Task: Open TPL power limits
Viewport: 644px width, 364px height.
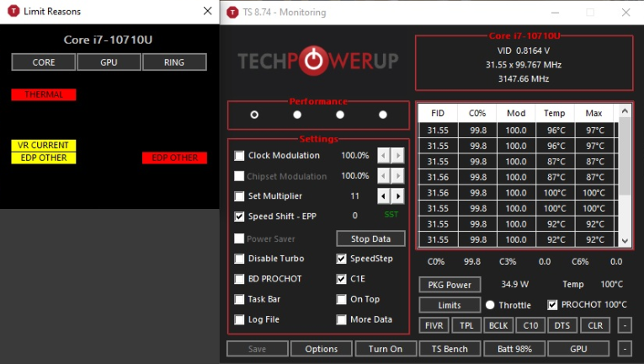Action: [466, 325]
